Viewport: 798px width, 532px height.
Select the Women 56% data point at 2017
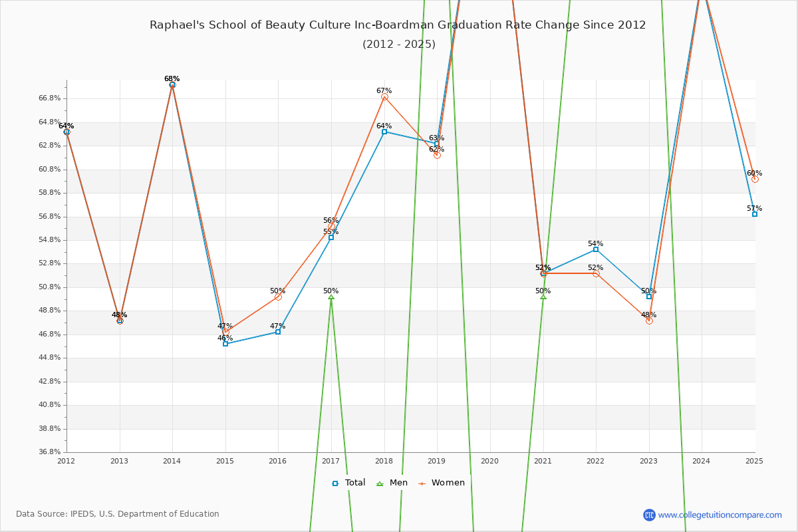pyautogui.click(x=331, y=226)
